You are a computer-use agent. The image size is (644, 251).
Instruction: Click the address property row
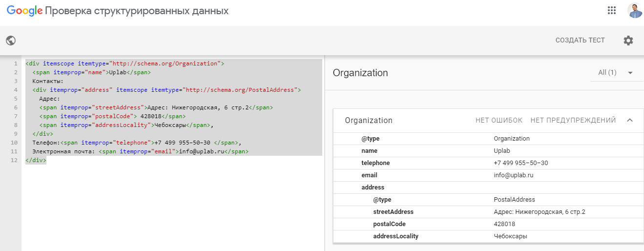488,188
